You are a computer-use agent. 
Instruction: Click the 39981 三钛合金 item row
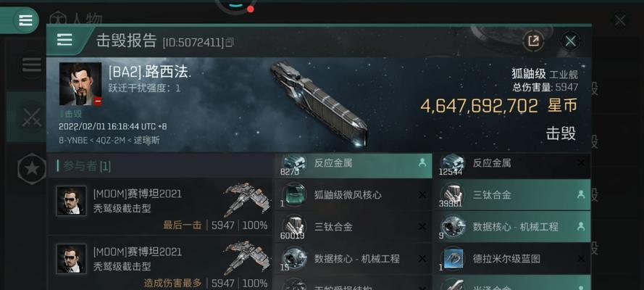tap(511, 195)
